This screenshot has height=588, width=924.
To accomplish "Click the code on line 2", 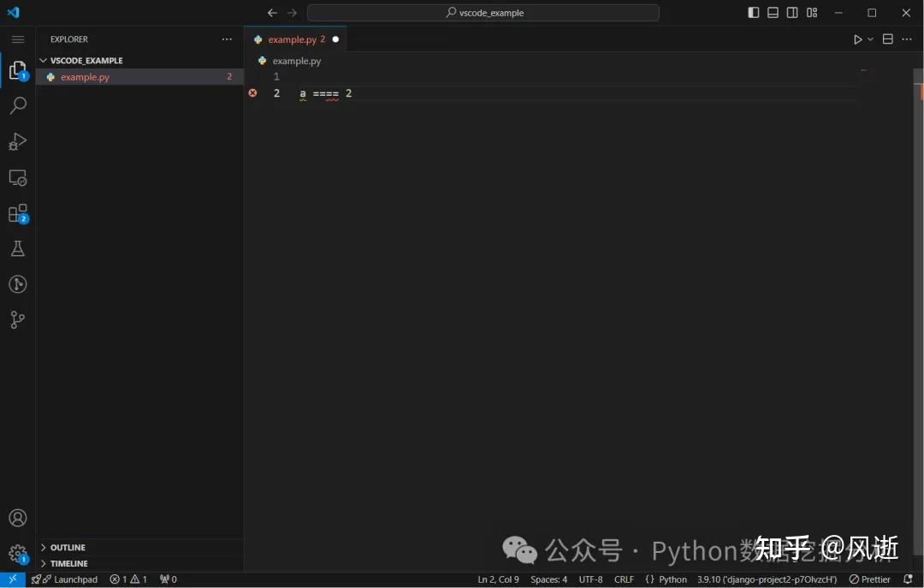I will click(x=326, y=93).
